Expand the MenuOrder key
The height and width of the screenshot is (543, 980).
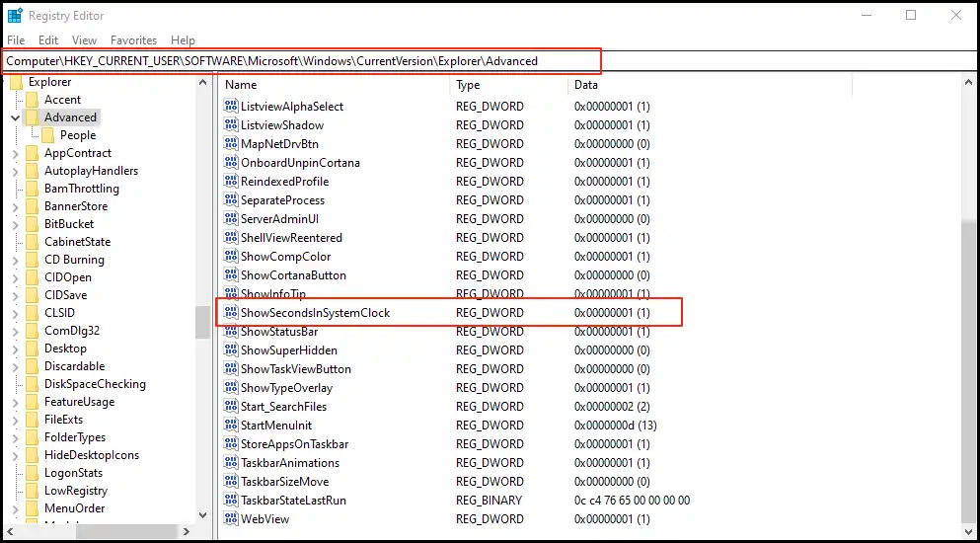point(15,508)
